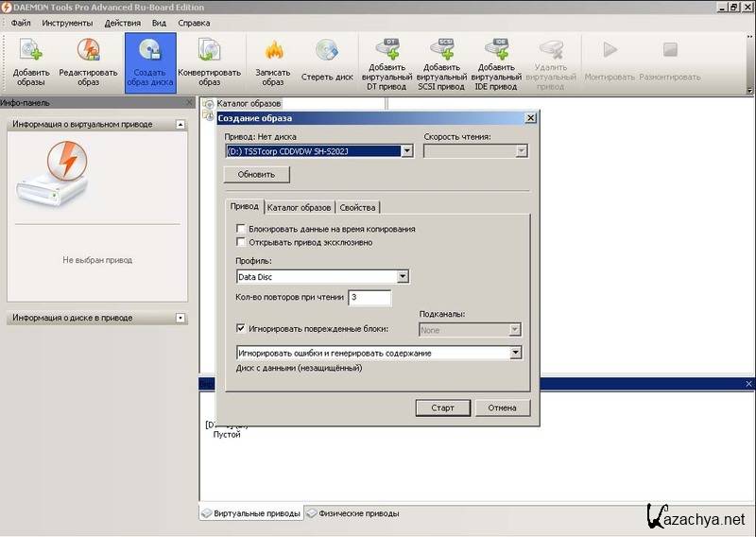Screen dimensions: 756x537
Task: Click the read retries count field
Action: 369,298
